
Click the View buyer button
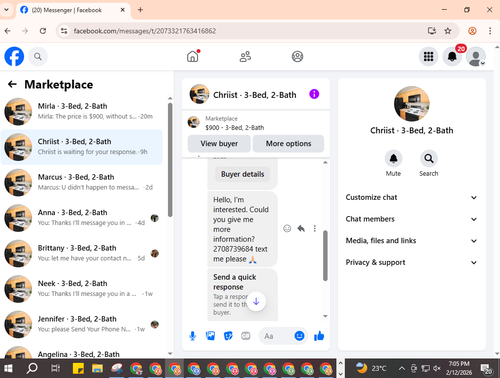219,144
